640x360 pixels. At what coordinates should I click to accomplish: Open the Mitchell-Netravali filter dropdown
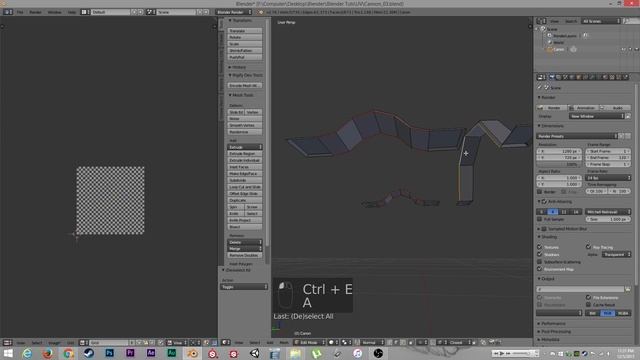click(x=608, y=212)
